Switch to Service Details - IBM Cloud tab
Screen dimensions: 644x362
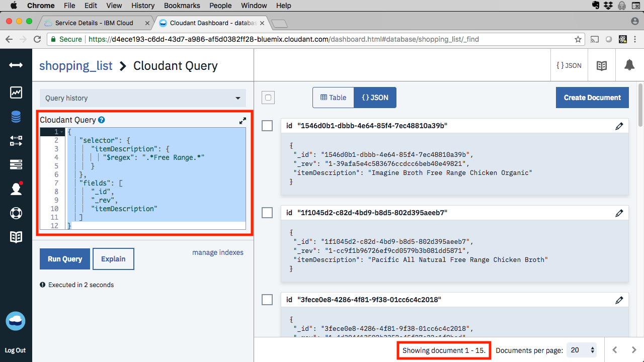point(94,23)
